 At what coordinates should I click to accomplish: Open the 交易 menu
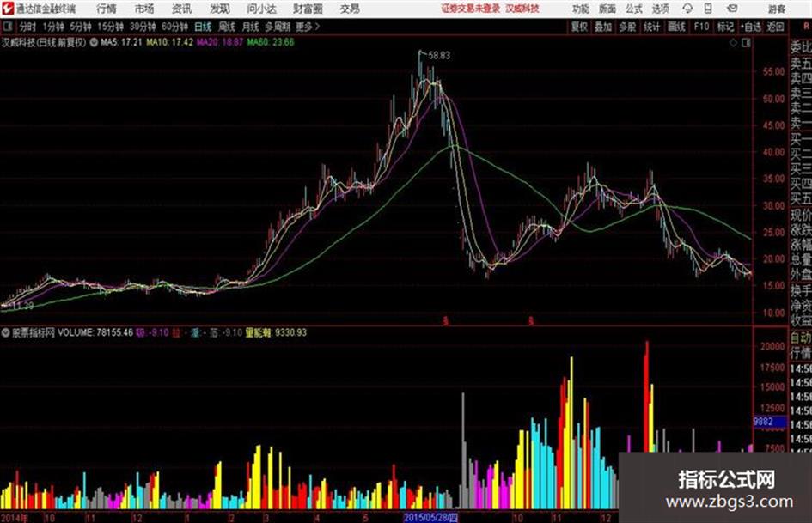point(350,9)
